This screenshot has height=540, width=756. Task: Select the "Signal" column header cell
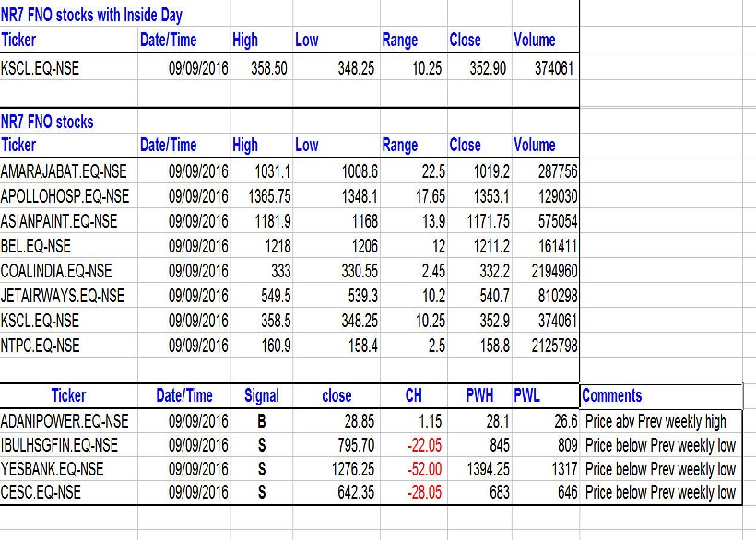coord(262,395)
